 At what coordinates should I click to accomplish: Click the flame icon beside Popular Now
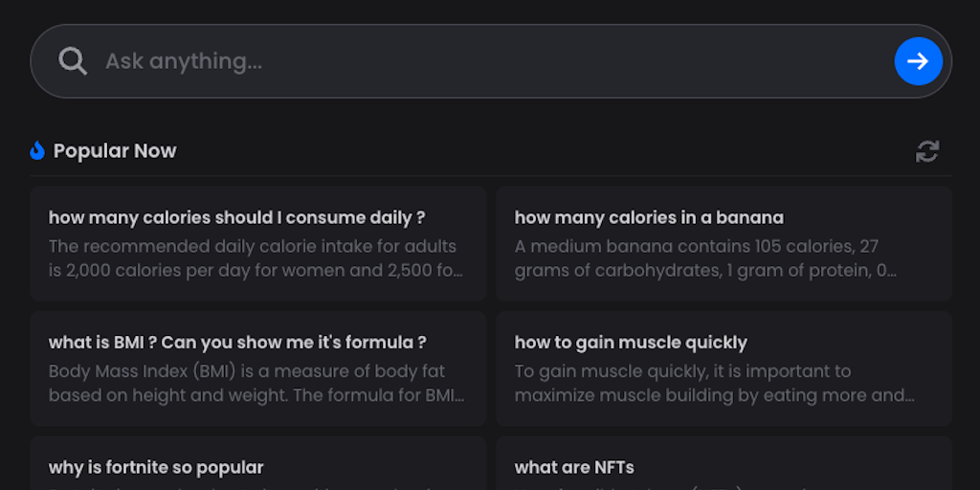pos(37,150)
